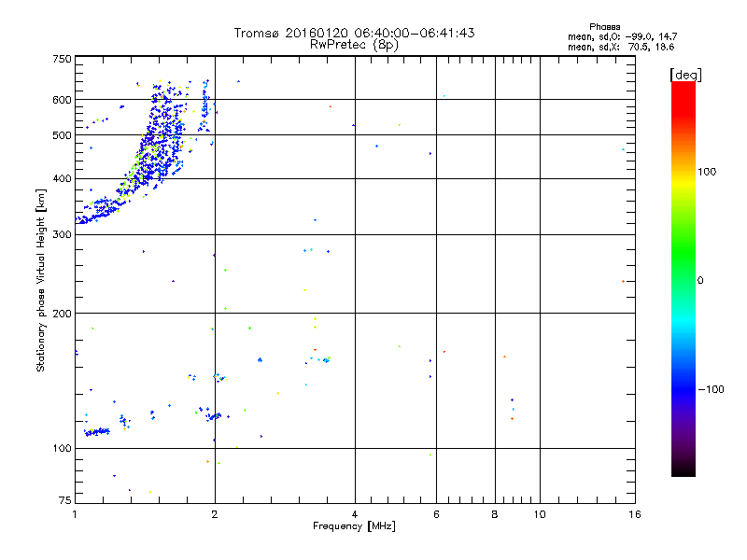747x560 pixels.
Task: Click the "Stationary phase Virtual Height [km]" axis label
Action: tap(41, 280)
